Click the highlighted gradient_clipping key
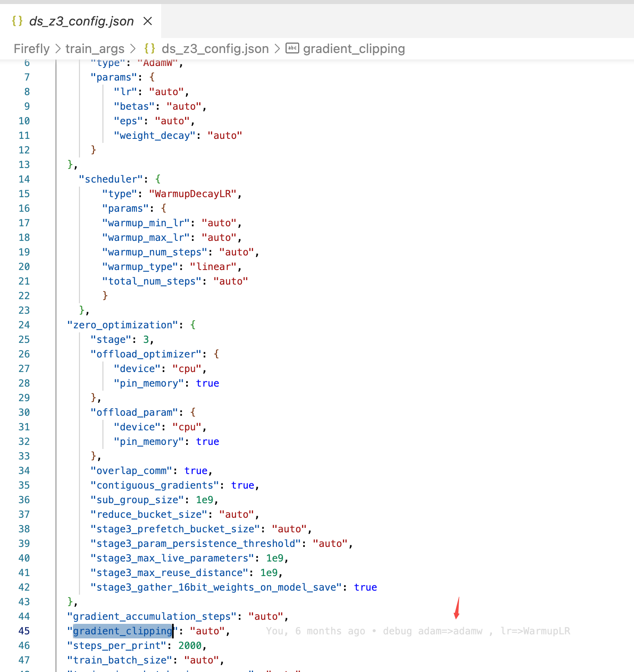The width and height of the screenshot is (634, 672). 123,631
